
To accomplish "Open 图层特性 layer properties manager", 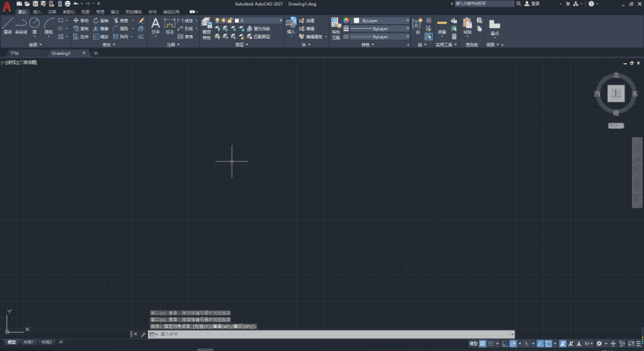I will click(x=206, y=27).
